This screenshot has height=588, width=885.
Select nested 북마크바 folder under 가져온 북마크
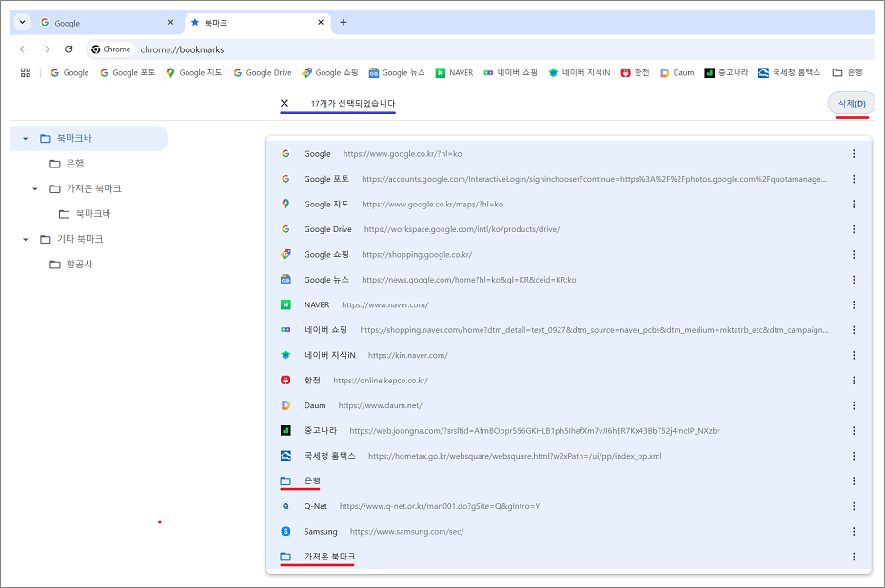coord(86,214)
